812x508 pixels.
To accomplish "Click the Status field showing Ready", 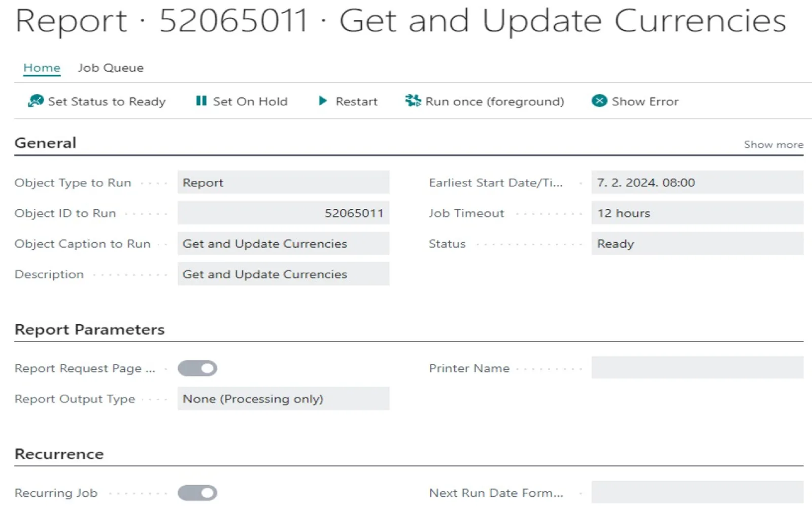I will (x=697, y=243).
